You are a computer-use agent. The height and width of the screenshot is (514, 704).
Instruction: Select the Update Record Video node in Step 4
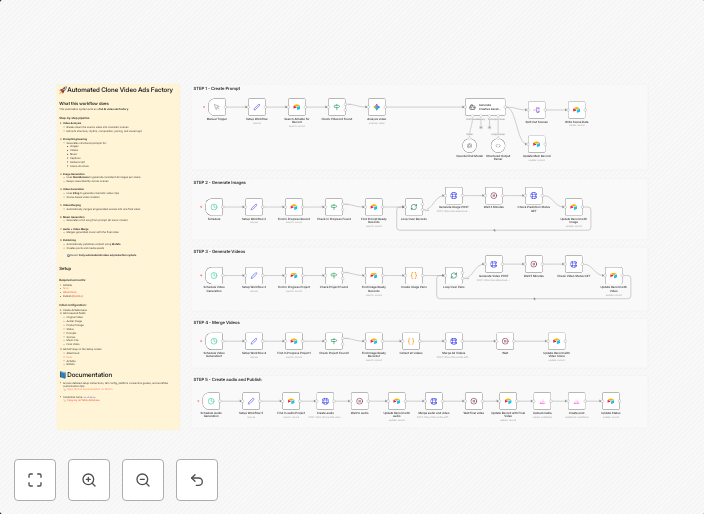pyautogui.click(x=556, y=341)
